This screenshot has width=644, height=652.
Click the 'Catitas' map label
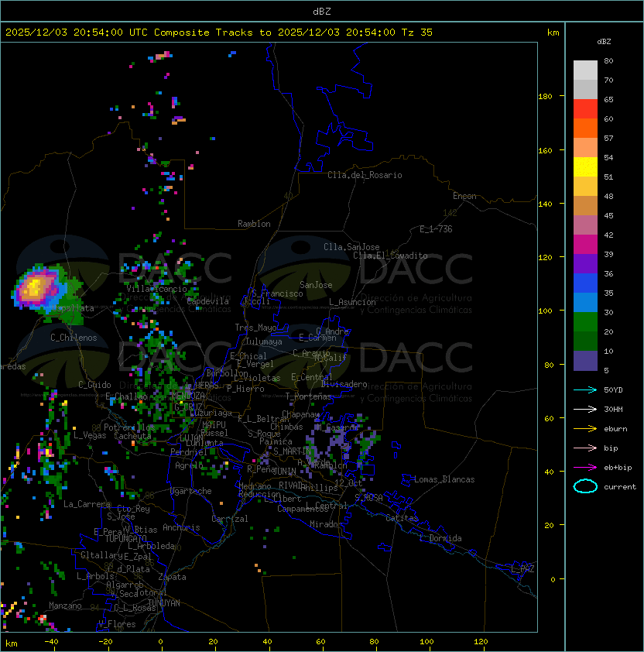pos(402,518)
